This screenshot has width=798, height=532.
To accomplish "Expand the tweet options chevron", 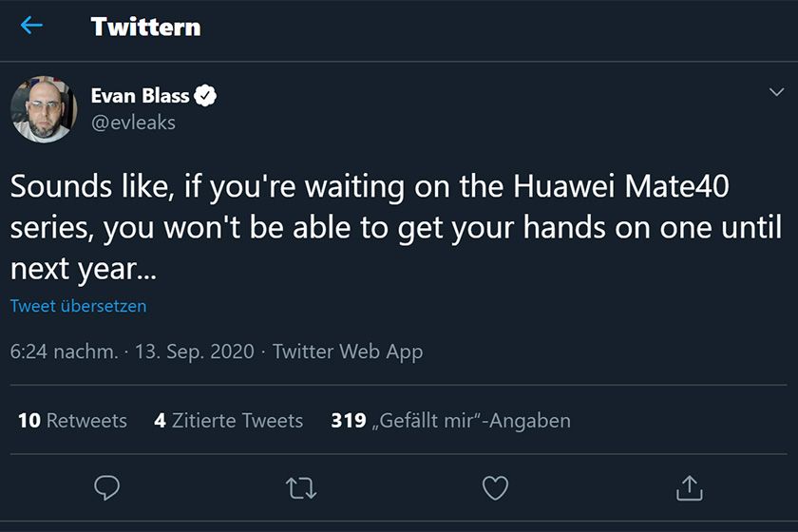I will (774, 92).
